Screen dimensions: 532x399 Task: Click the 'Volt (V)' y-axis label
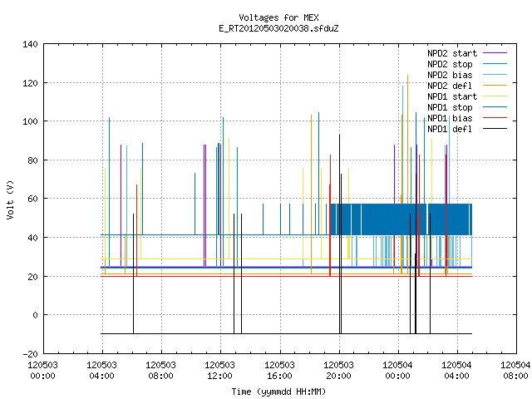(x=10, y=199)
